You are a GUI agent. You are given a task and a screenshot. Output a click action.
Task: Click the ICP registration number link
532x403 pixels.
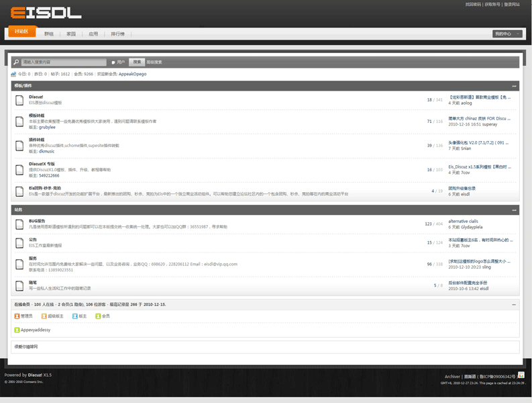pyautogui.click(x=497, y=377)
